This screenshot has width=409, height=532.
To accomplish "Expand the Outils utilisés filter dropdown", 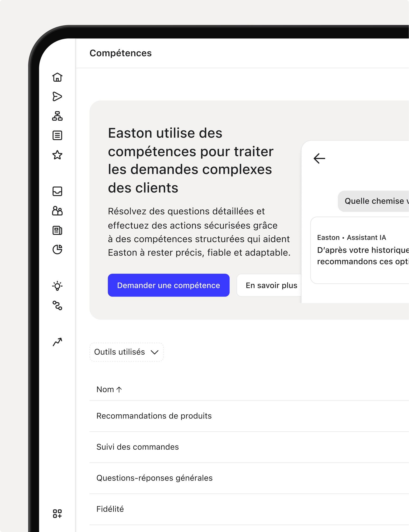I will [x=126, y=352].
